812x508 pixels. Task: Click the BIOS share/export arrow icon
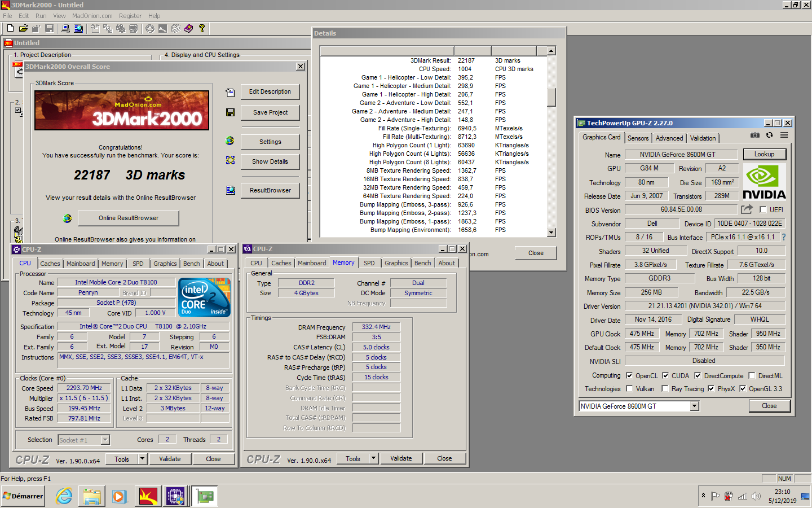[x=747, y=209]
